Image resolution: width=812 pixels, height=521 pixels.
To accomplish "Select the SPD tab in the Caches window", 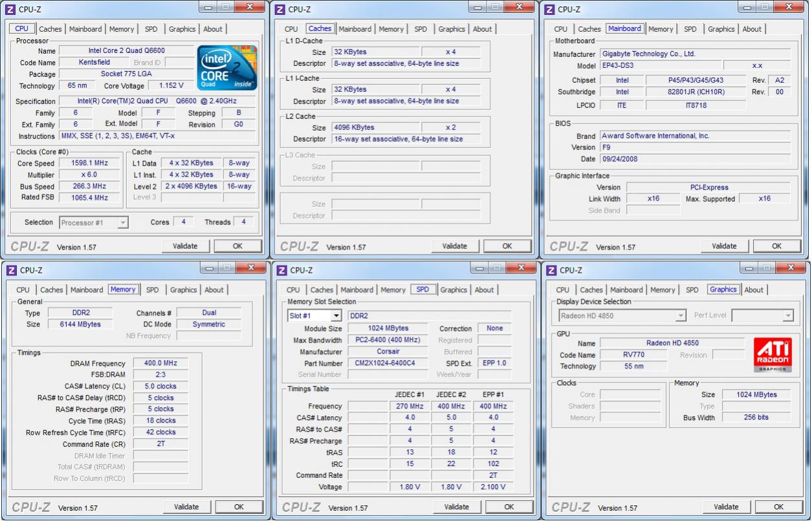I will [x=421, y=29].
